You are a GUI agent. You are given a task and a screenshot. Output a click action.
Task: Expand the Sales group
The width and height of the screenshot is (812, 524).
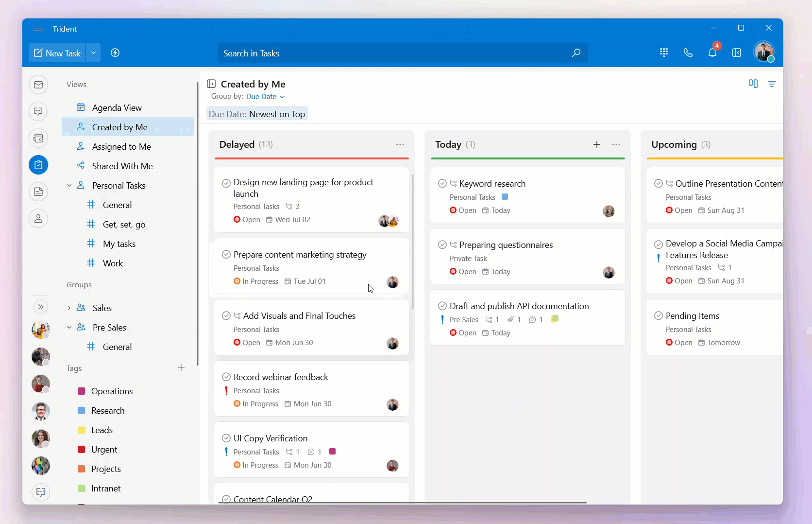point(69,308)
